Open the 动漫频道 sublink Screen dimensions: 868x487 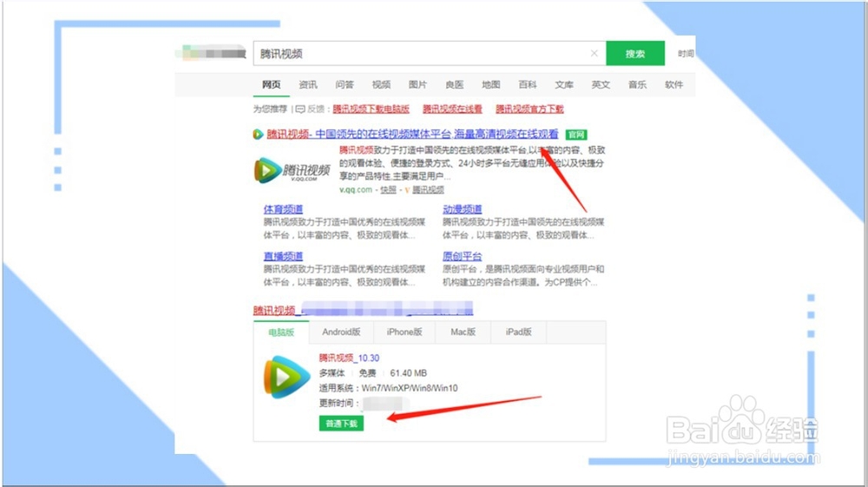[463, 209]
